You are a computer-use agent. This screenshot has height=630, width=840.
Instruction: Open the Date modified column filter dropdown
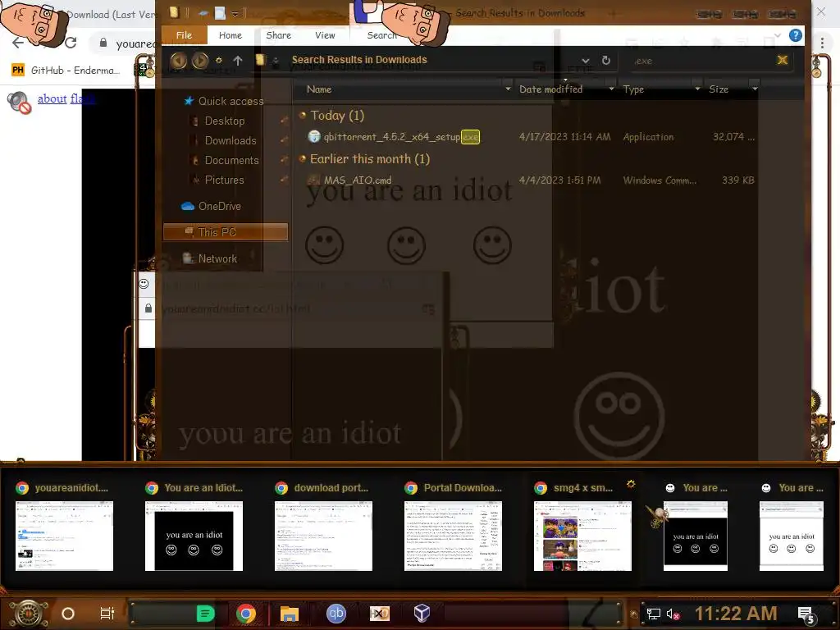tap(611, 89)
